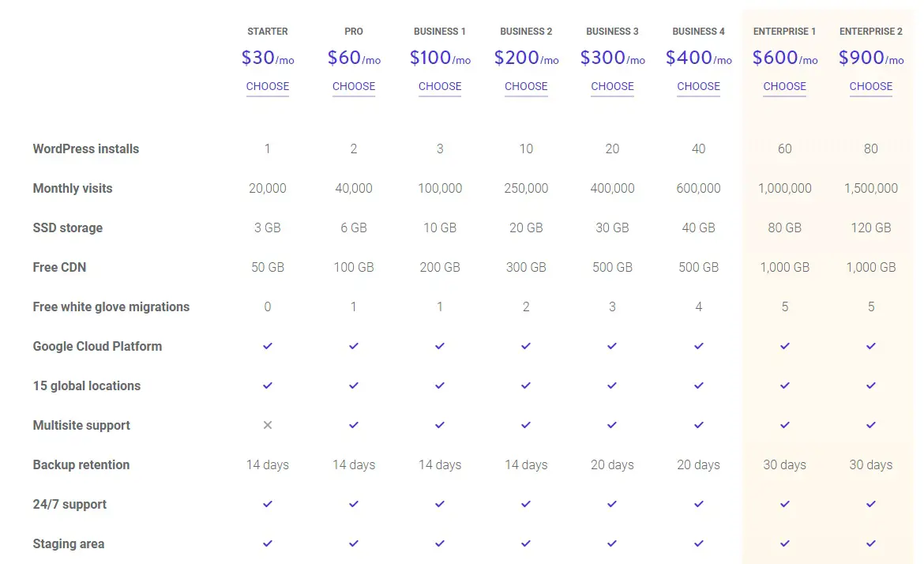Click Multisite support checkmark under Pro
924x564 pixels.
click(354, 425)
